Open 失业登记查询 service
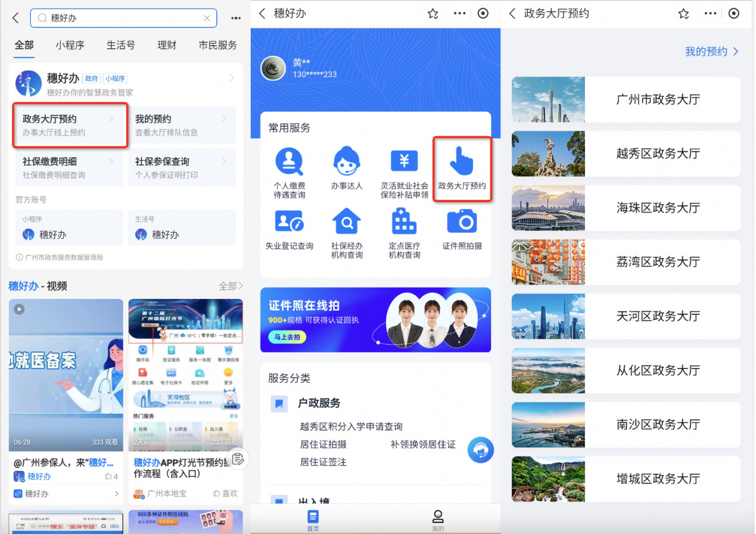Screen dimensions: 756x534 [x=290, y=229]
